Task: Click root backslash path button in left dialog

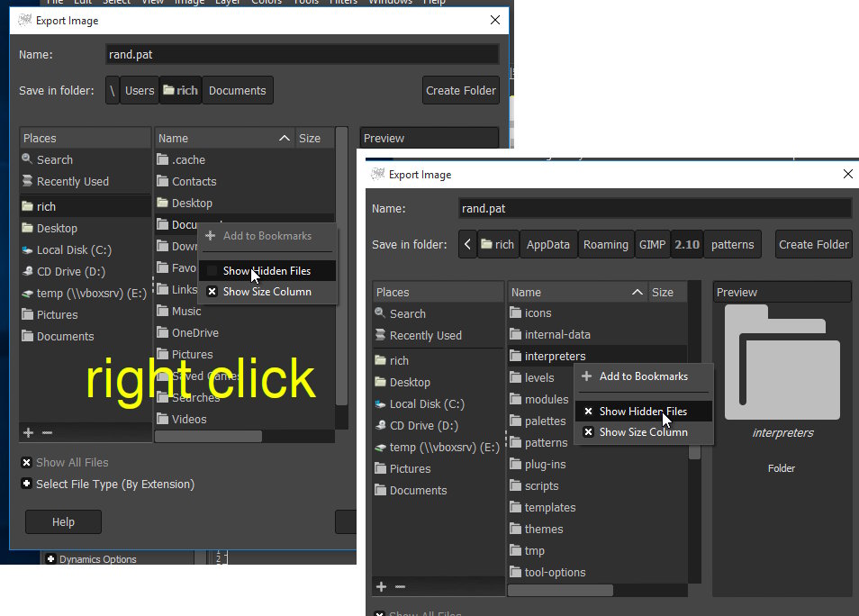Action: point(113,90)
